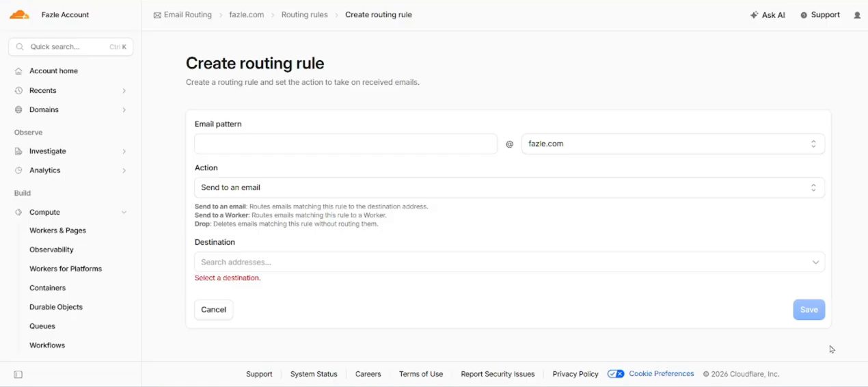The height and width of the screenshot is (387, 868).
Task: Click 'Select a destination.' error text
Action: click(228, 278)
